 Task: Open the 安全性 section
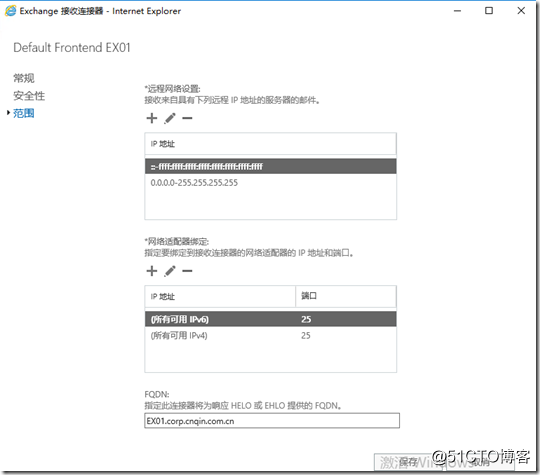29,96
